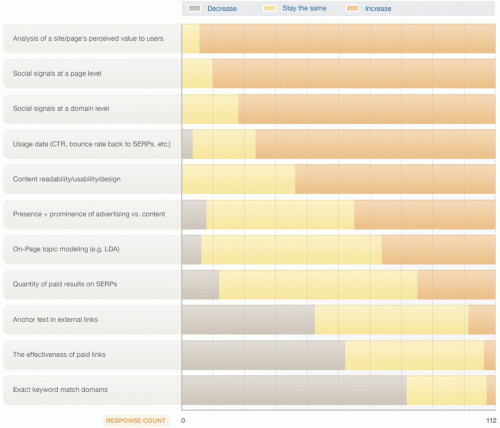Click the orange bar for Presence + prominence of advertising
This screenshot has height=428, width=500.
pyautogui.click(x=425, y=215)
